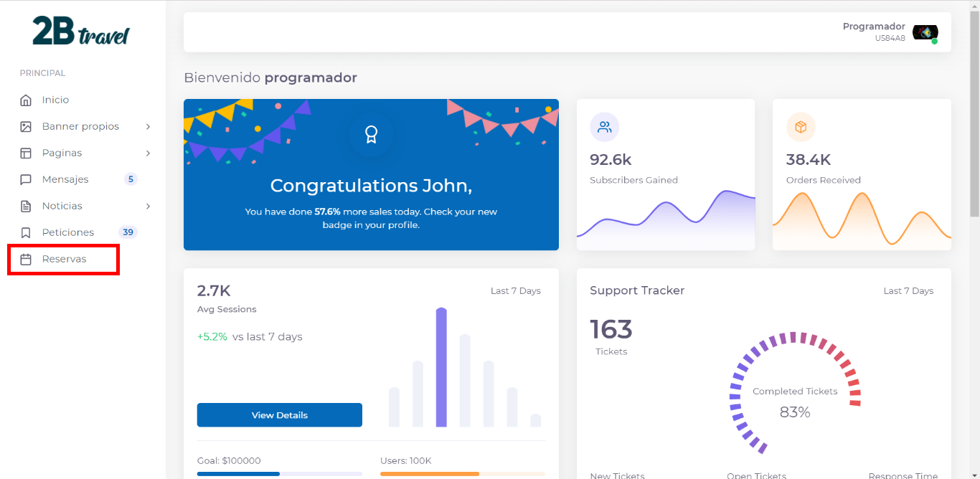Image resolution: width=980 pixels, height=479 pixels.
Task: Click the green online status dot
Action: [934, 42]
